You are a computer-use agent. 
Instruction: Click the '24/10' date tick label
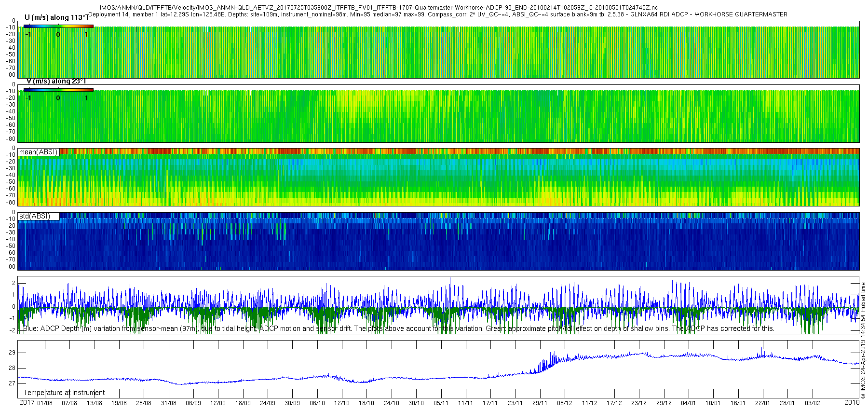[392, 403]
